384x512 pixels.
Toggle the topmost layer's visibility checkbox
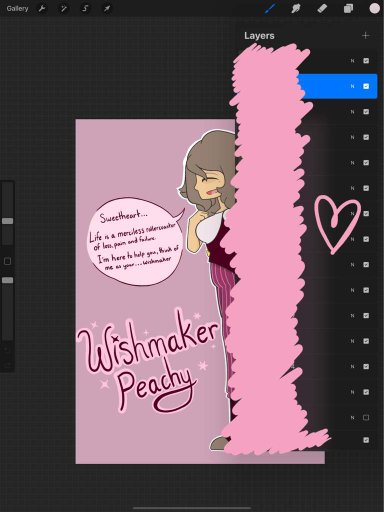click(366, 61)
